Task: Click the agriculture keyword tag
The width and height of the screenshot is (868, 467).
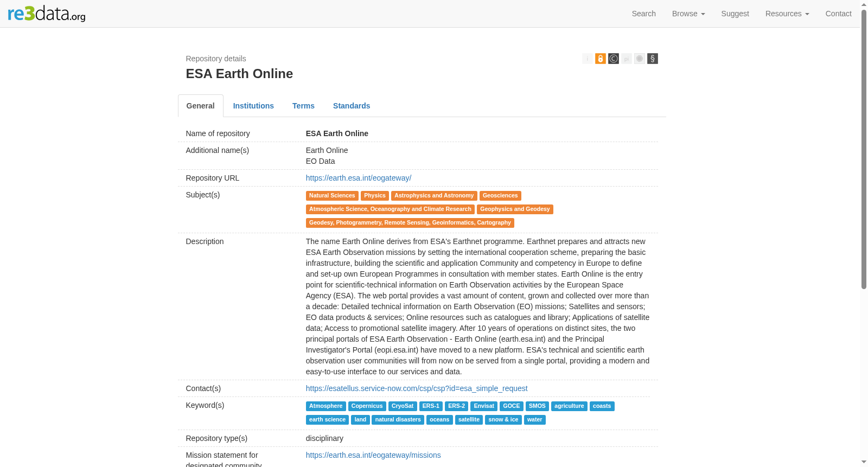Action: pyautogui.click(x=569, y=406)
